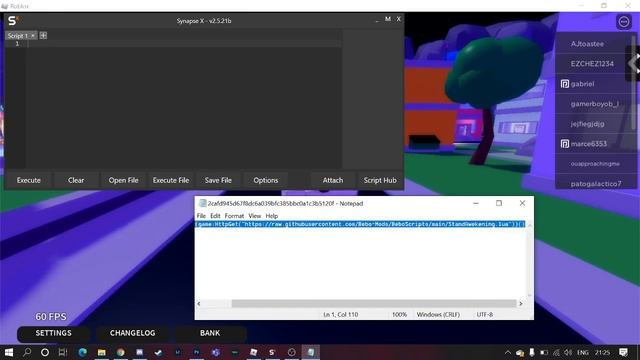Click ENG language indicator in tray
Screen dimensions: 640x360
coord(583,352)
